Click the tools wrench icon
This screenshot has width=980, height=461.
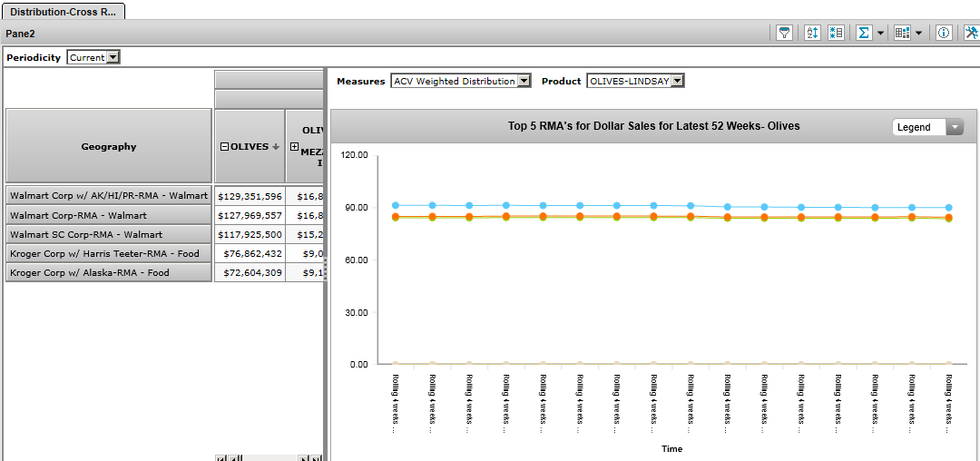971,33
